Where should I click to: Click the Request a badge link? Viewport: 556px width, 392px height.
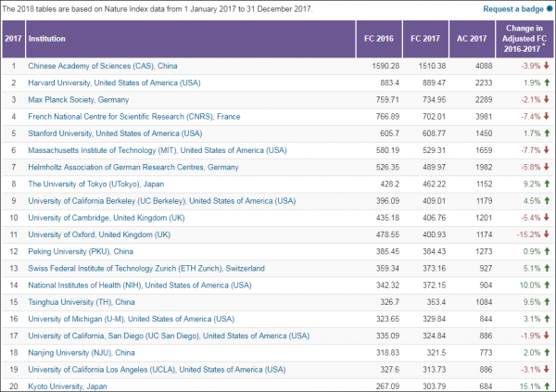tap(512, 8)
